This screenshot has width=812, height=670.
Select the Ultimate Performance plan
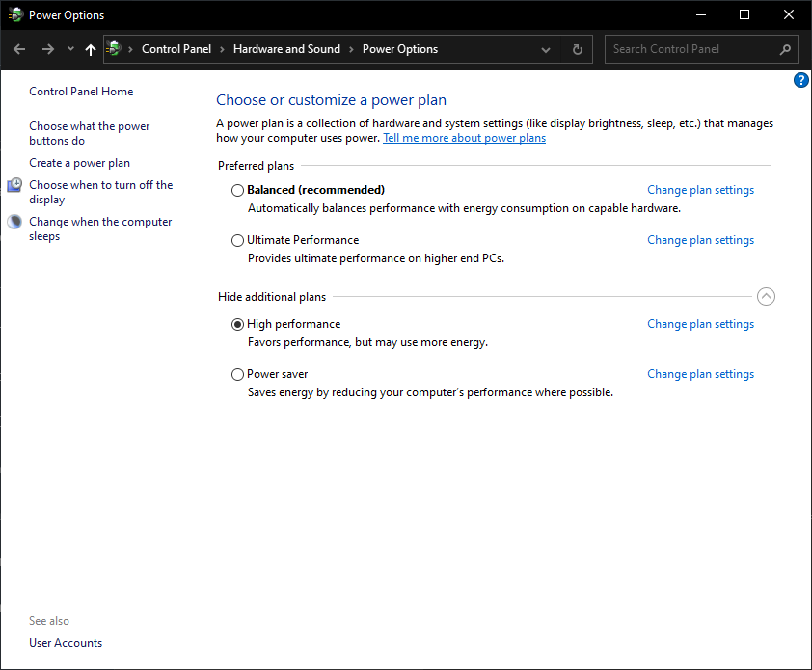(237, 241)
